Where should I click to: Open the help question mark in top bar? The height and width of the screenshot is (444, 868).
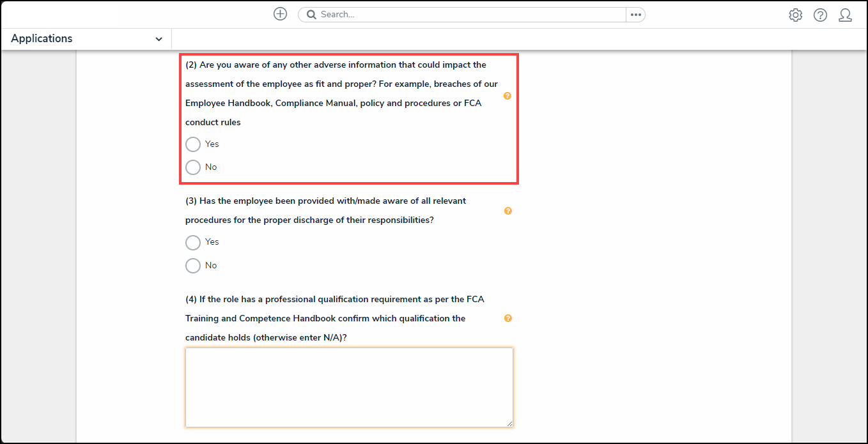click(820, 15)
